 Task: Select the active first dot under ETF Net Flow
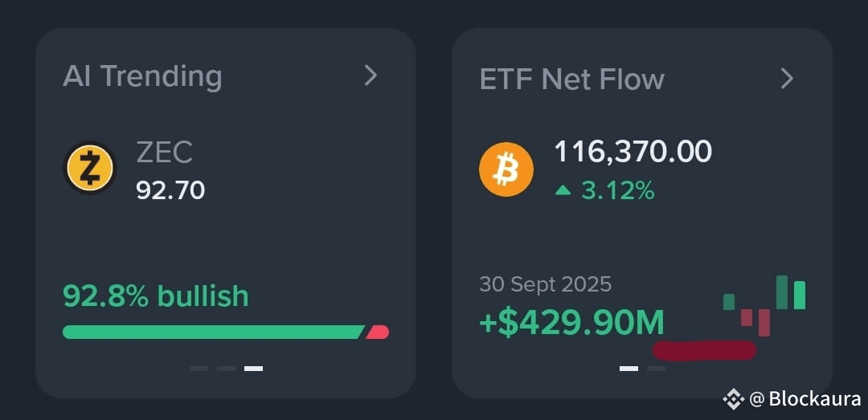coord(628,369)
